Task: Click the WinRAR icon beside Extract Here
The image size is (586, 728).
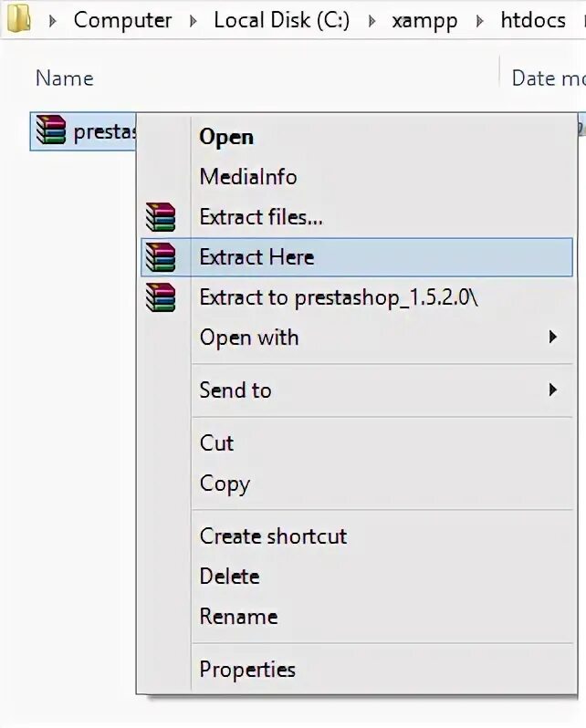Action: coord(161,257)
